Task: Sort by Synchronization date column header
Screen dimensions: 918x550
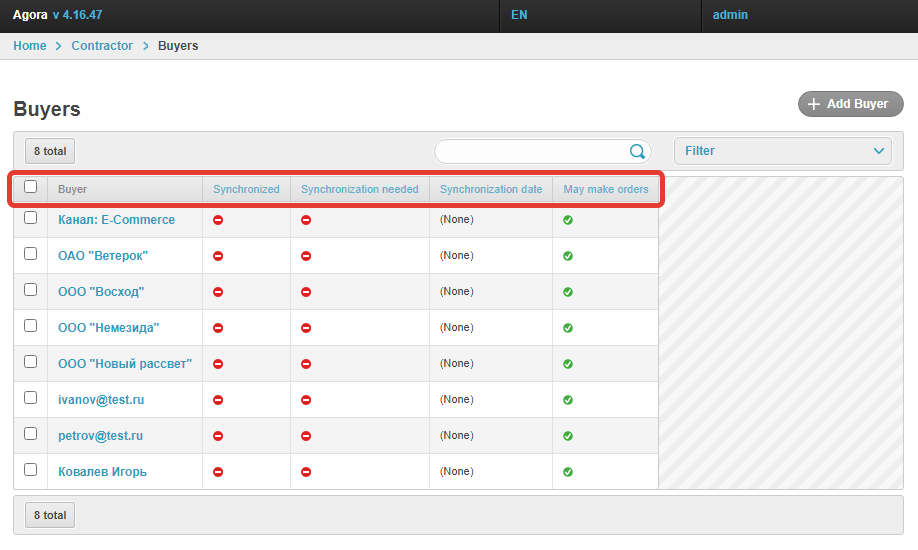Action: pos(491,189)
